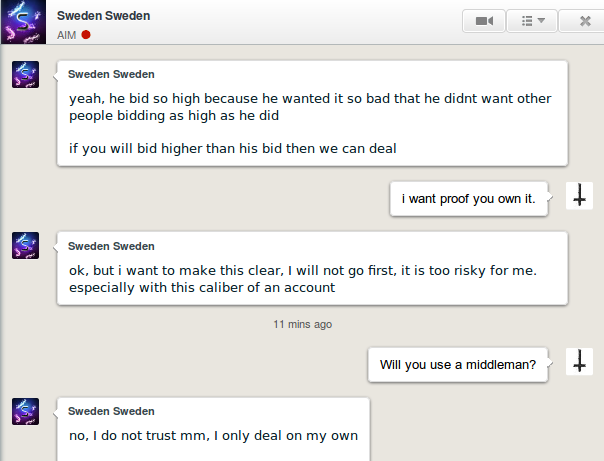Screen dimensions: 604x461
Task: Click message 'if you will bid higher than his bid'
Action: point(233,149)
